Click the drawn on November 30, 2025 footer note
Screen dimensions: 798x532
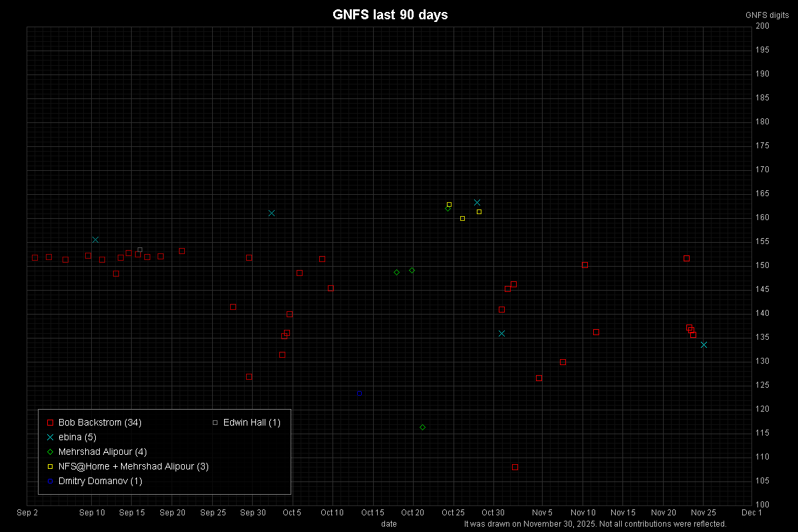tap(595, 523)
